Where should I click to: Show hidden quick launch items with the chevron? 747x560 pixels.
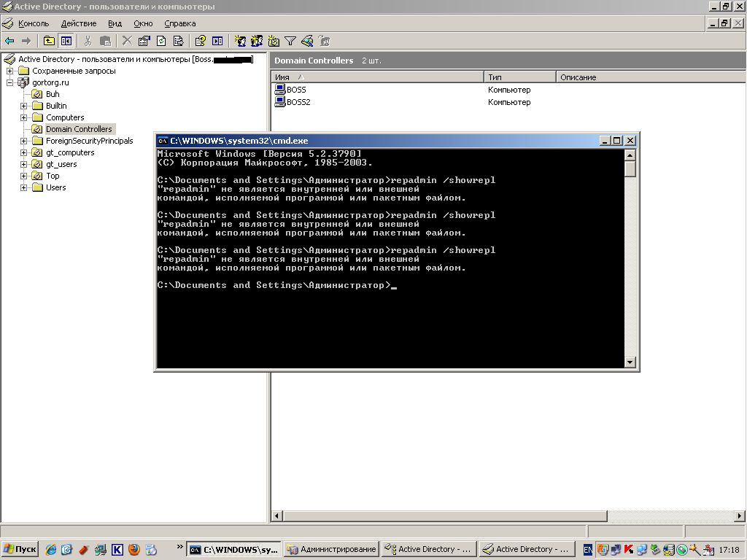179,546
